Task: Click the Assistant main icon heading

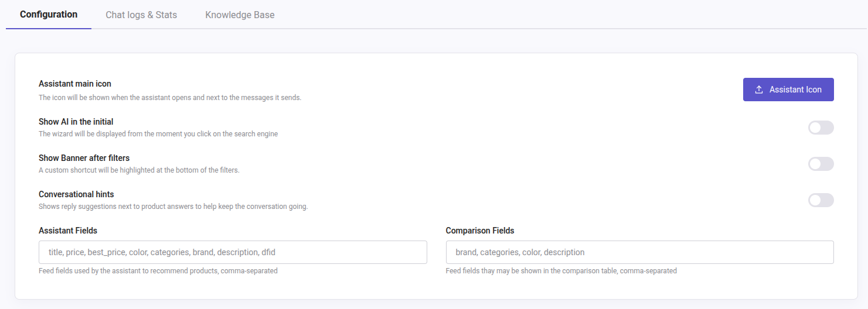Action: [75, 84]
